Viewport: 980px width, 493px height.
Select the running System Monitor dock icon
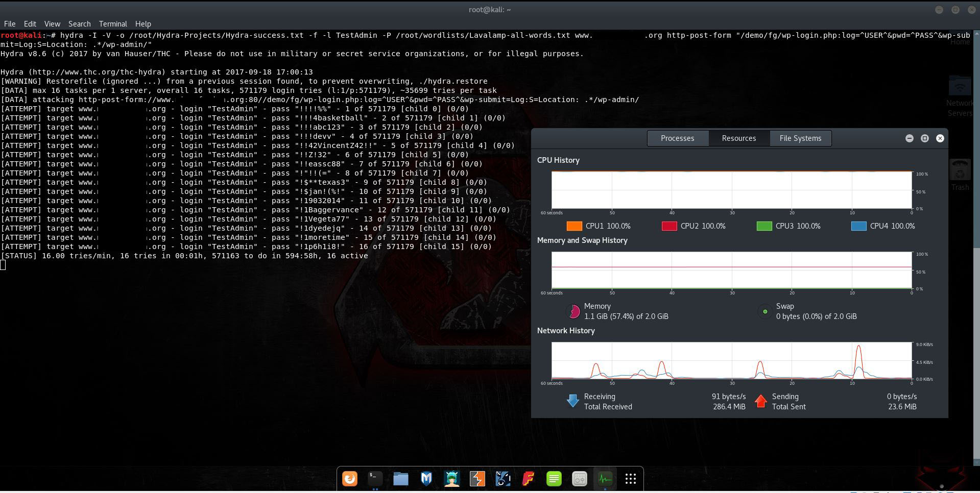(x=605, y=479)
